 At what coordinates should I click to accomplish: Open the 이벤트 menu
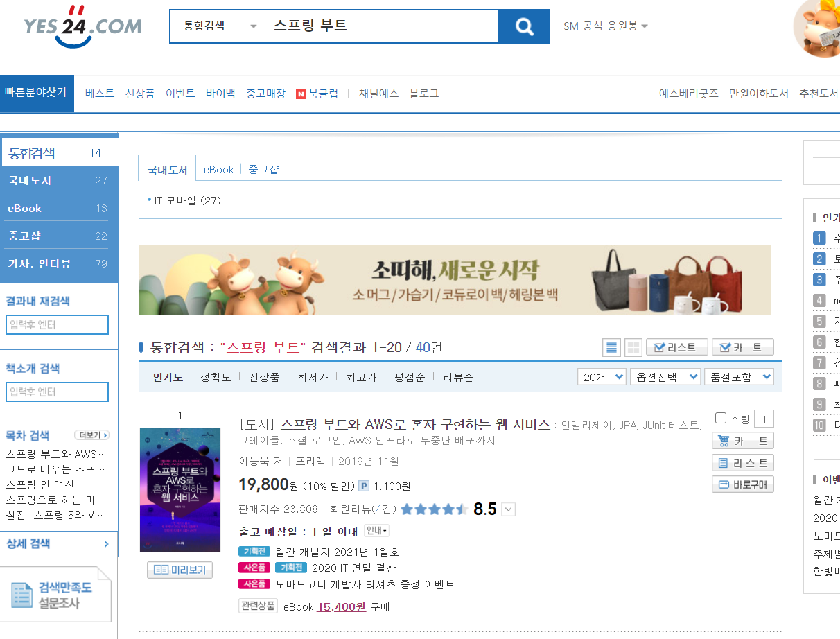[x=180, y=94]
